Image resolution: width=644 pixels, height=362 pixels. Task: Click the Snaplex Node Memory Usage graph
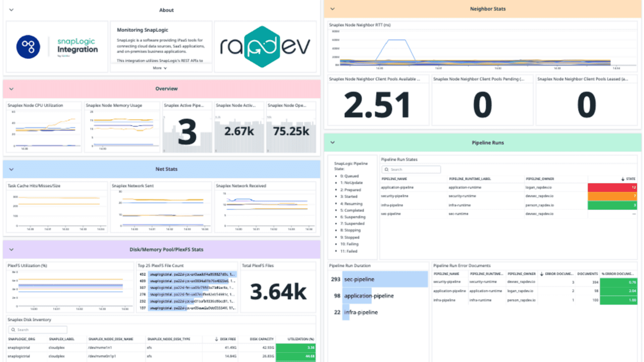pos(122,130)
